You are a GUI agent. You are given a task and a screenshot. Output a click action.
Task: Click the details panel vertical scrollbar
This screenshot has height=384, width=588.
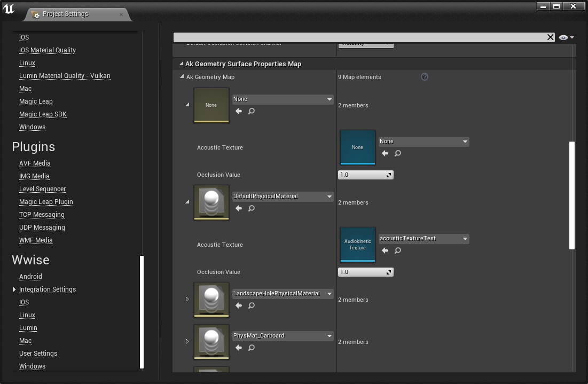pyautogui.click(x=572, y=195)
